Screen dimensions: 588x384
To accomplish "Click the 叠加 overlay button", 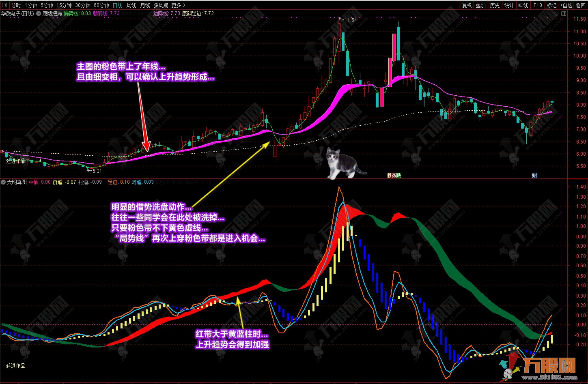I will [481, 5].
